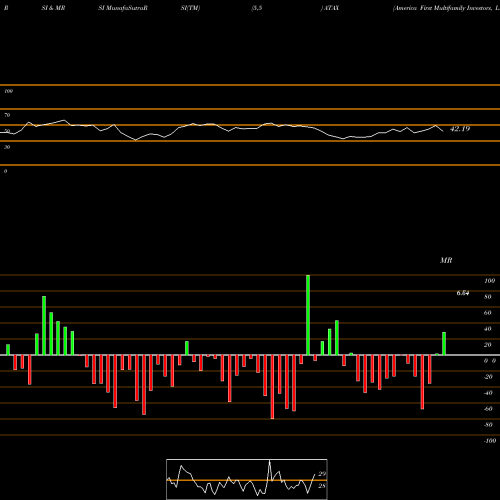Click the MR axis label -100
The height and width of the screenshot is (500, 500).
(x=490, y=441)
